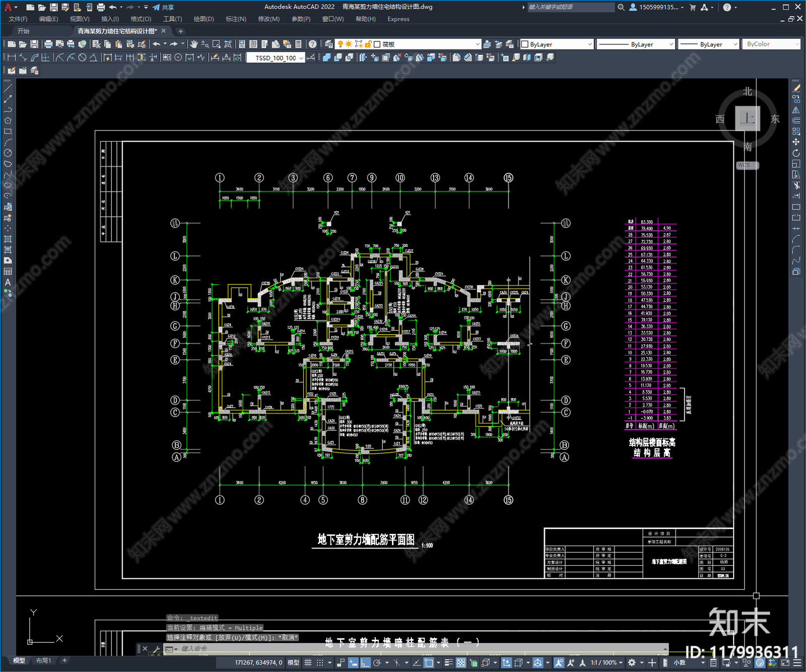Select the Diameter dimension tool

(x=82, y=57)
